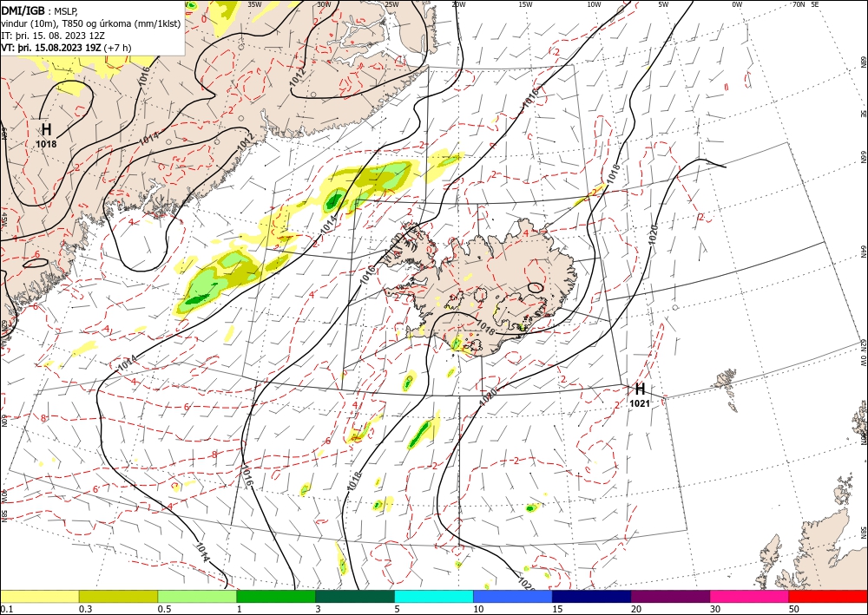
Task: Click the 5E longitude label
Action: [815, 3]
